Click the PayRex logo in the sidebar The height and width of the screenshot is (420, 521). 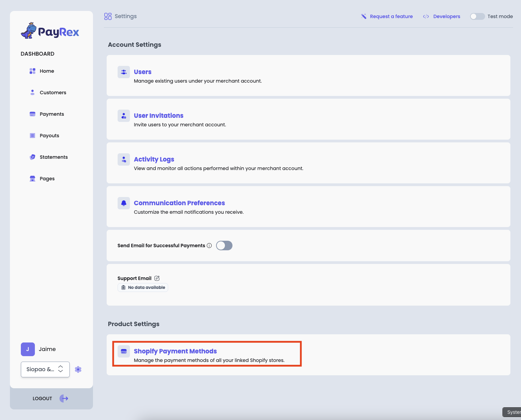[x=50, y=31]
